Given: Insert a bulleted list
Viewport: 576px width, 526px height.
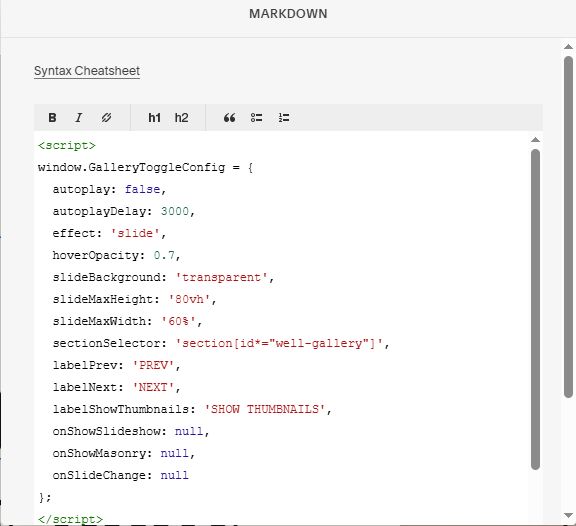Looking at the screenshot, I should [256, 118].
